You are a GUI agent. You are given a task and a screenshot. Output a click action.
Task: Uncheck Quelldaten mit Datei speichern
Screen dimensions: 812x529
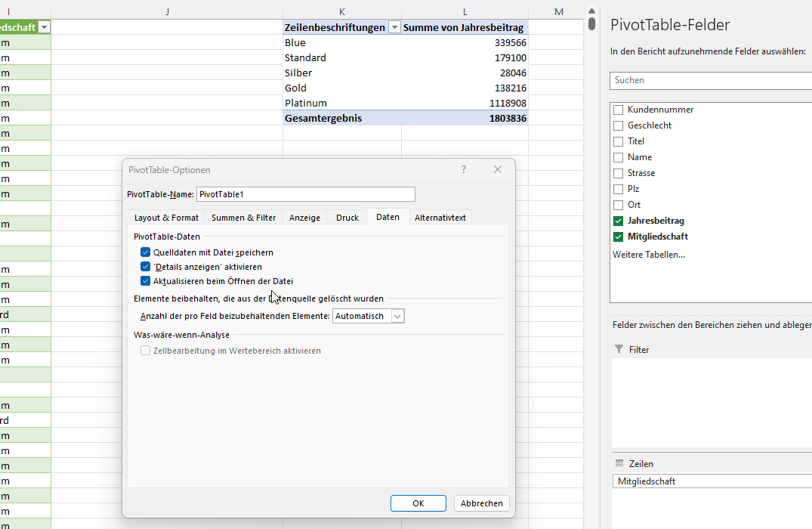pos(146,252)
